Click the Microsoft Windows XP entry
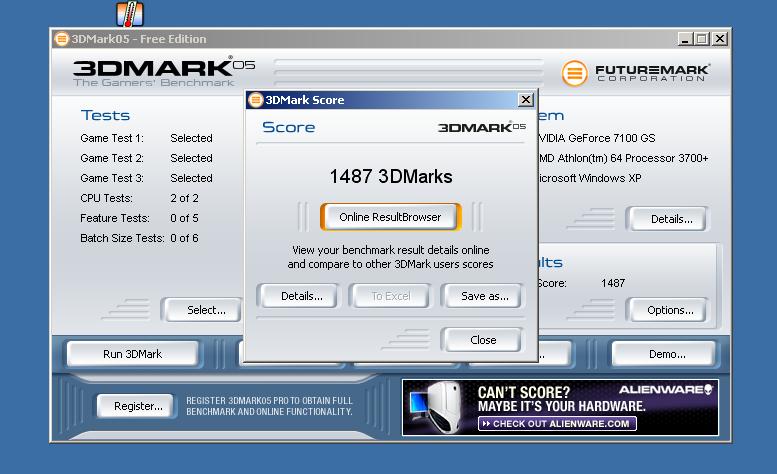777x474 pixels. click(x=590, y=178)
